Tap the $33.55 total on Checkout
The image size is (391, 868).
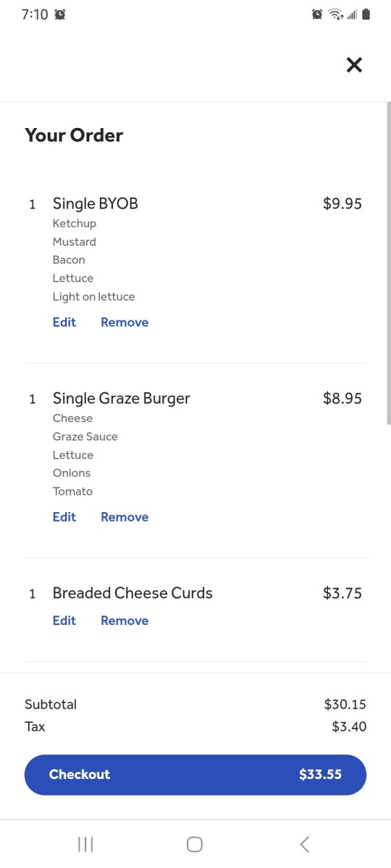(320, 775)
